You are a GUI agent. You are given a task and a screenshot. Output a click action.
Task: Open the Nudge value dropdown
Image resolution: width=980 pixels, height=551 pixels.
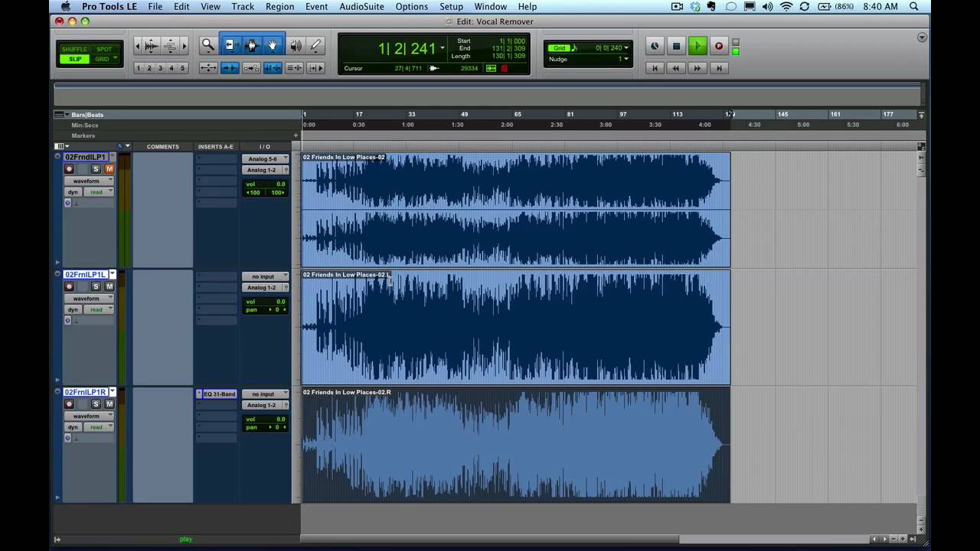coord(626,59)
